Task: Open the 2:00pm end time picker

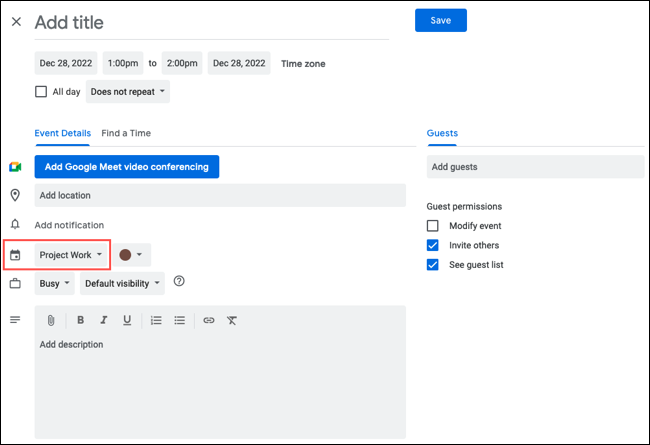Action: tap(182, 63)
